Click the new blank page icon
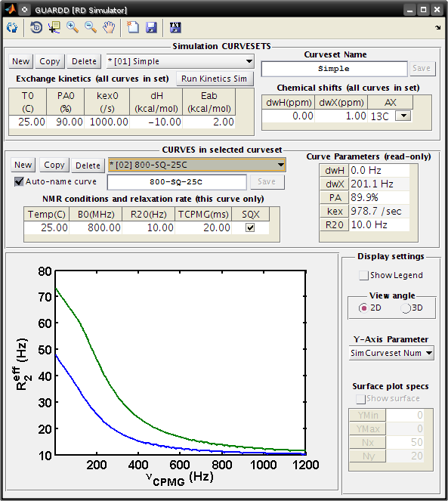 click(x=133, y=27)
